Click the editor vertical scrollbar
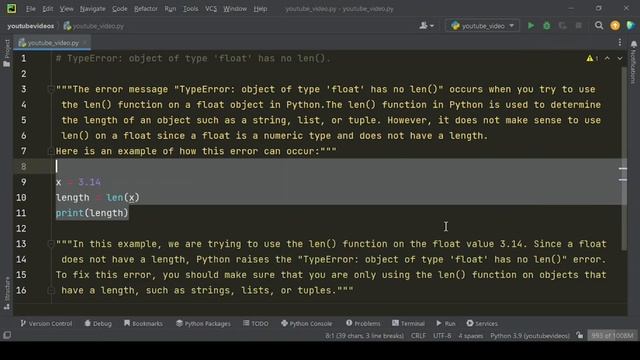Screen dimensions: 640x360 click(x=624, y=158)
